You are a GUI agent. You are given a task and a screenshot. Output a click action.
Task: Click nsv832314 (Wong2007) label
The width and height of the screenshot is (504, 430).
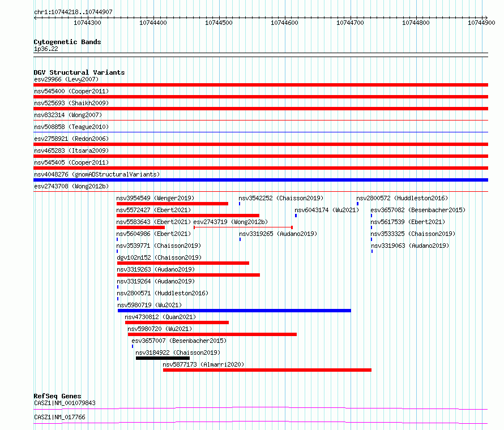click(x=68, y=115)
